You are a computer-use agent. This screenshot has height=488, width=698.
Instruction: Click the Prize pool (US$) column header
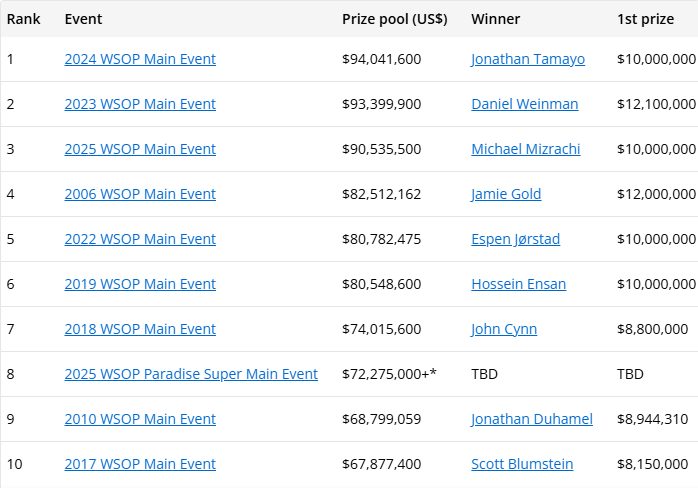pyautogui.click(x=394, y=19)
